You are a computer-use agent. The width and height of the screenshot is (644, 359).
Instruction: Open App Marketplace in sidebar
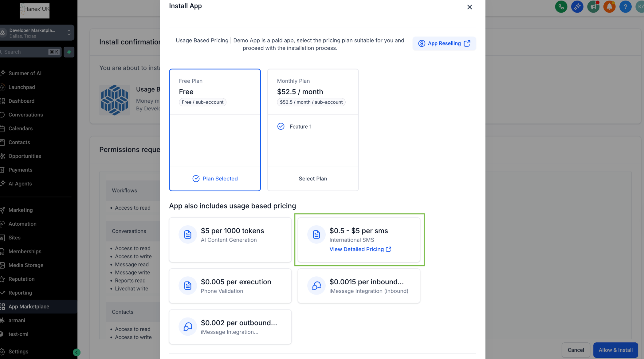tap(29, 306)
